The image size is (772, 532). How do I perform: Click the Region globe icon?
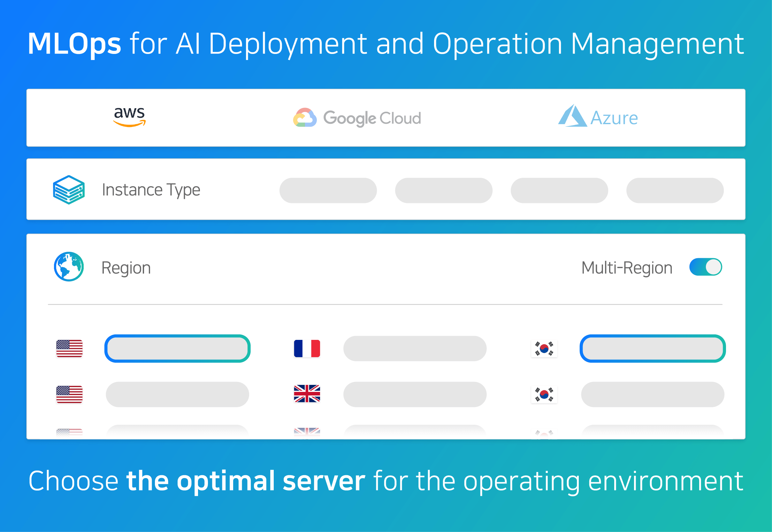pyautogui.click(x=69, y=267)
